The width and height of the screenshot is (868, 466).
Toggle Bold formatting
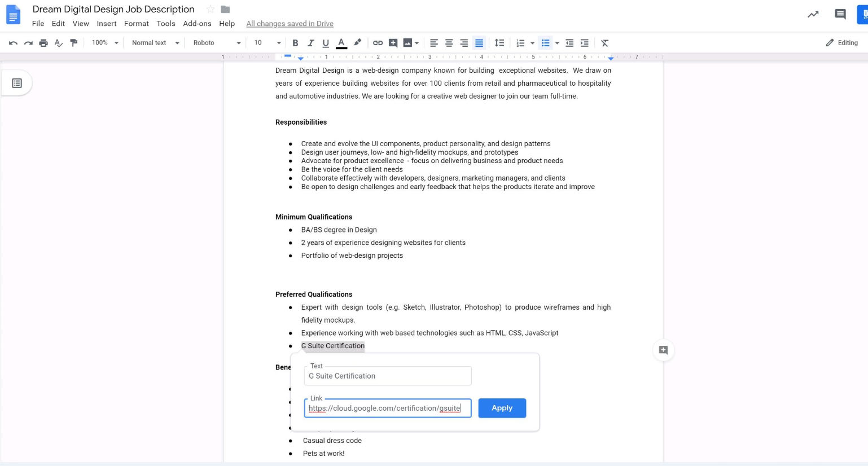tap(295, 43)
